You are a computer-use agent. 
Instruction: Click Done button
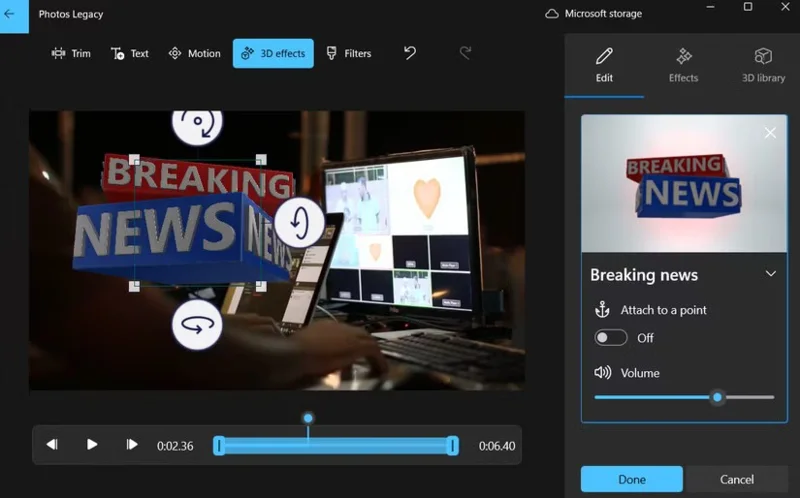632,479
